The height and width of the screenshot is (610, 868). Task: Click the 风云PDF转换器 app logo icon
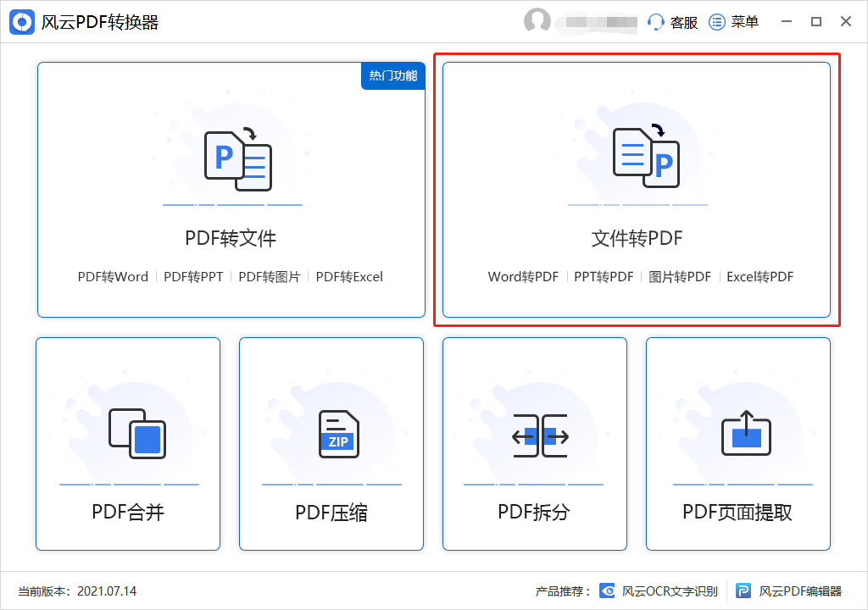22,22
